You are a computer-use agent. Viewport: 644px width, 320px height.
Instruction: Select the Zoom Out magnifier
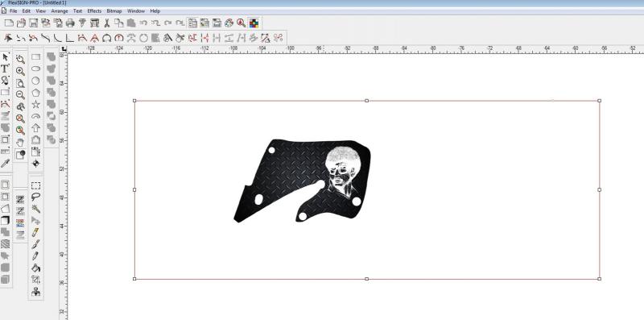pyautogui.click(x=20, y=95)
